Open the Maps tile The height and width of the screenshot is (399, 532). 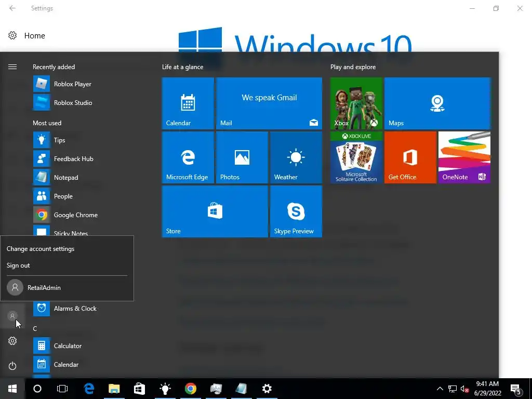(x=437, y=103)
